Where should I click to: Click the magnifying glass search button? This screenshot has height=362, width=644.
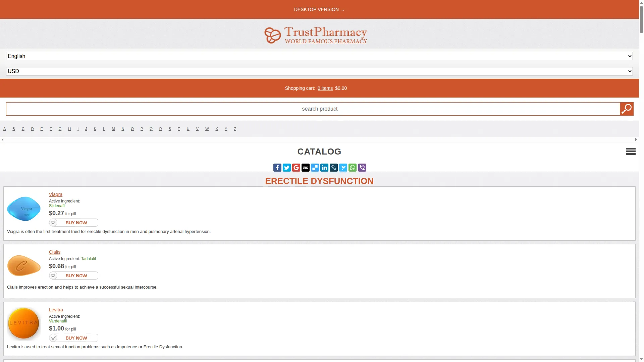pos(627,109)
